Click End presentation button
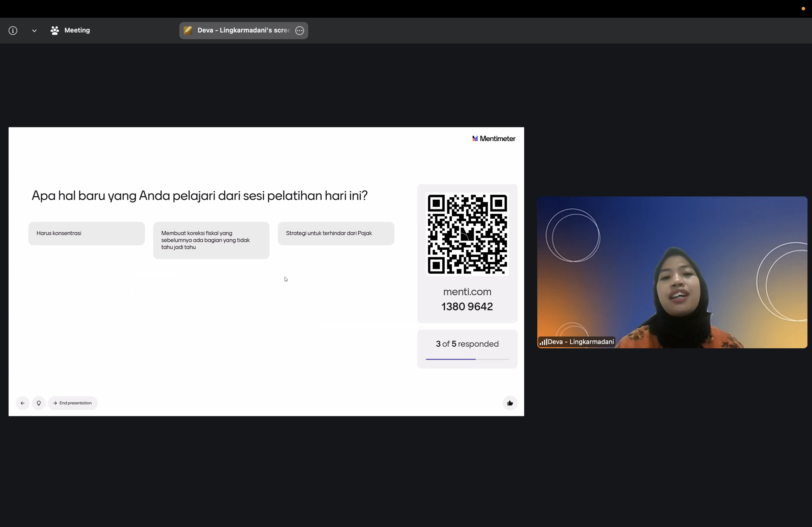 (73, 403)
